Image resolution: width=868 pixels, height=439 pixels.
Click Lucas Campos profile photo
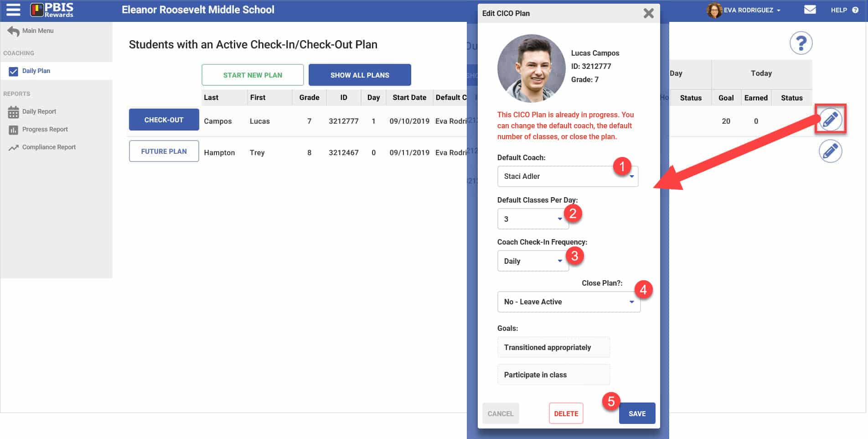(x=531, y=68)
